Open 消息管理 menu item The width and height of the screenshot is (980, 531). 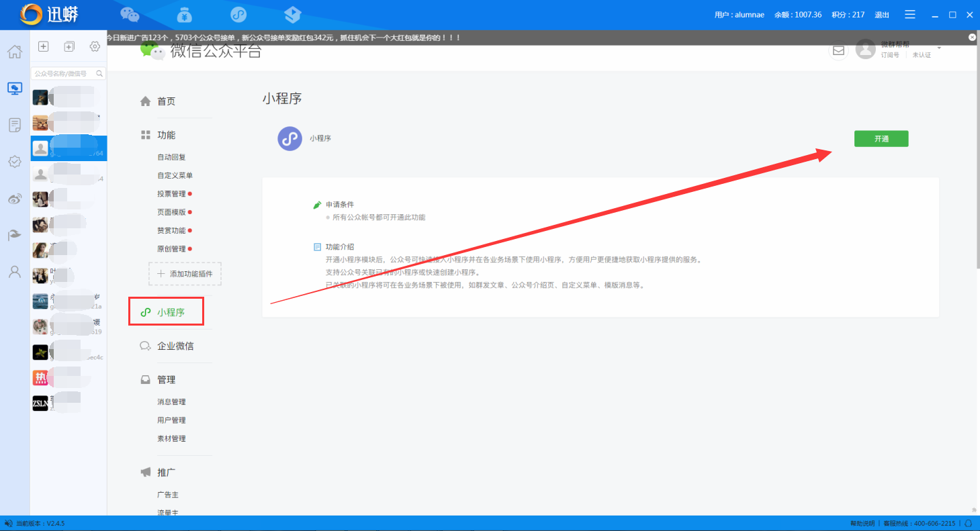pyautogui.click(x=171, y=402)
